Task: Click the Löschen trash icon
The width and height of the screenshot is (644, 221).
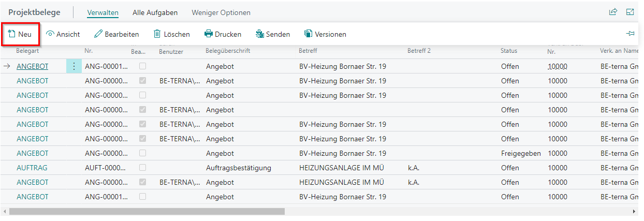Action: click(157, 34)
